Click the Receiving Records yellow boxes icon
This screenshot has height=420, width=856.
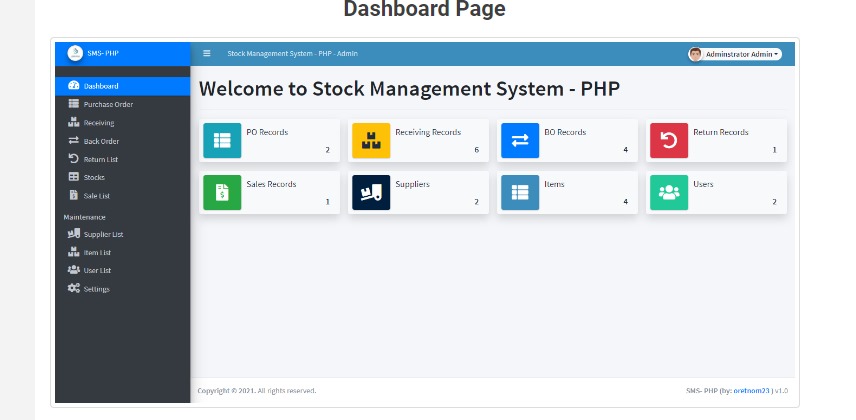coord(371,141)
